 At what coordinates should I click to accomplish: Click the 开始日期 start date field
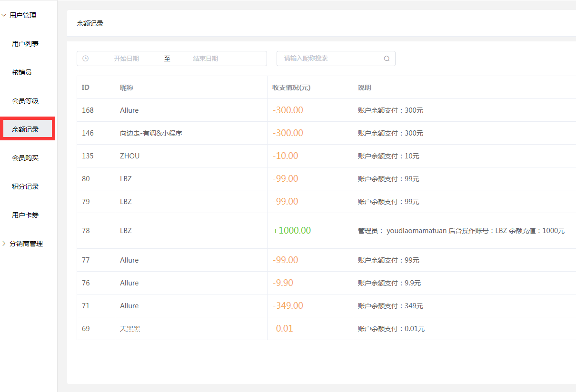pos(126,59)
